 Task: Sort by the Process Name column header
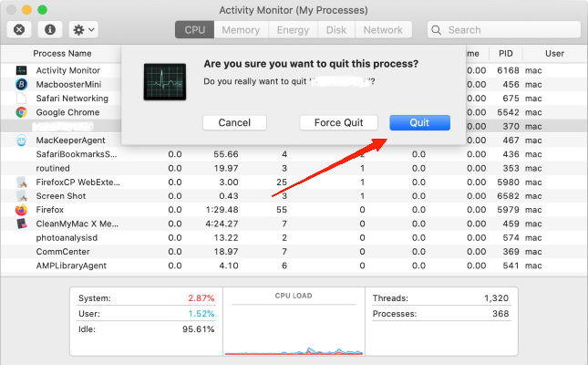(62, 54)
